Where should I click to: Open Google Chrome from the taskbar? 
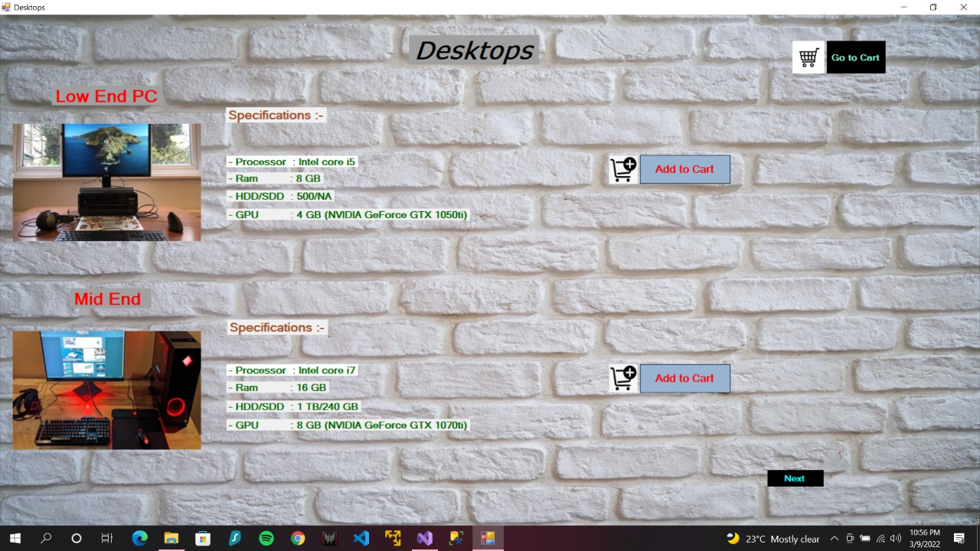click(x=298, y=538)
